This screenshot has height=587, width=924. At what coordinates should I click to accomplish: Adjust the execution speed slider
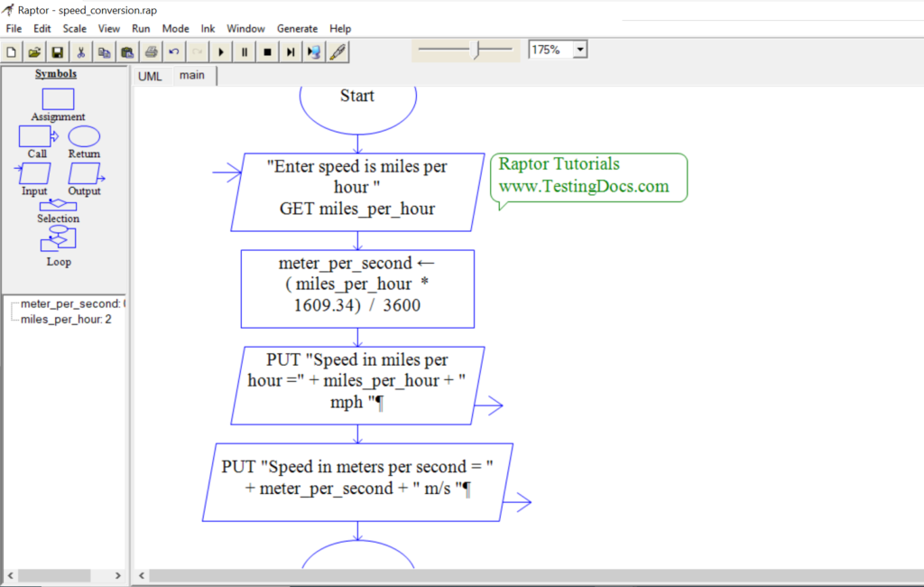tap(476, 48)
